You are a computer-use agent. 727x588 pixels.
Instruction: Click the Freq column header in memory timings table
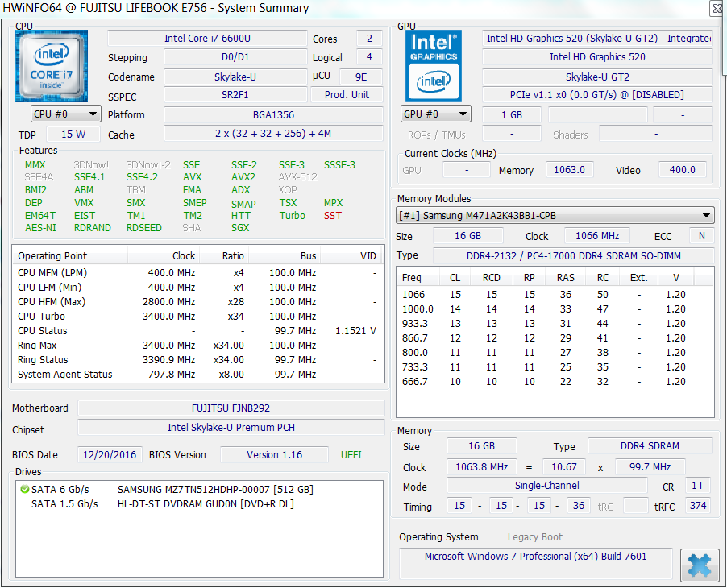[418, 278]
